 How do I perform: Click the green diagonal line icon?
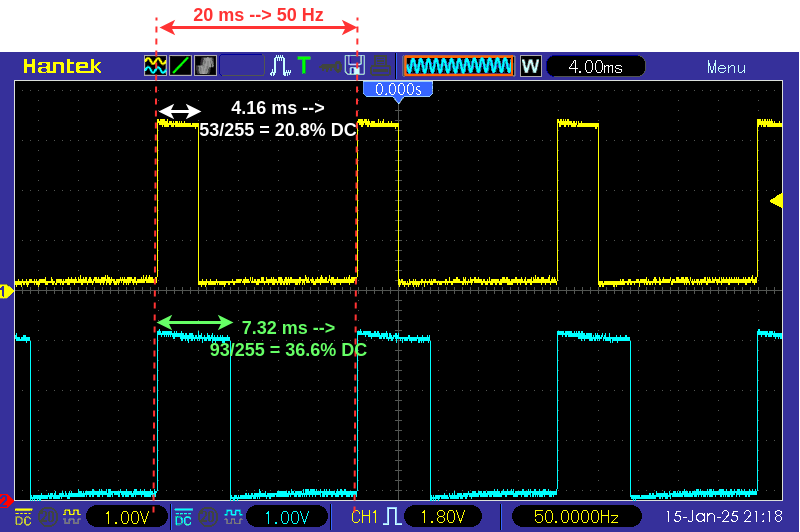[180, 66]
